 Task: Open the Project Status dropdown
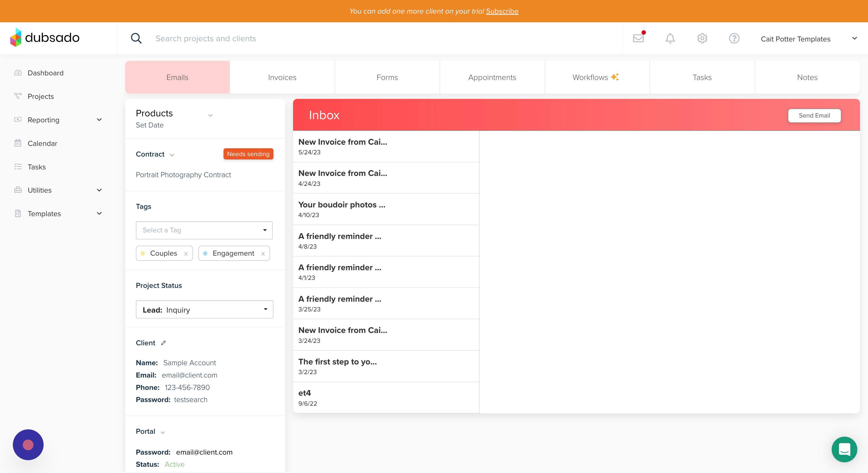[x=204, y=309]
